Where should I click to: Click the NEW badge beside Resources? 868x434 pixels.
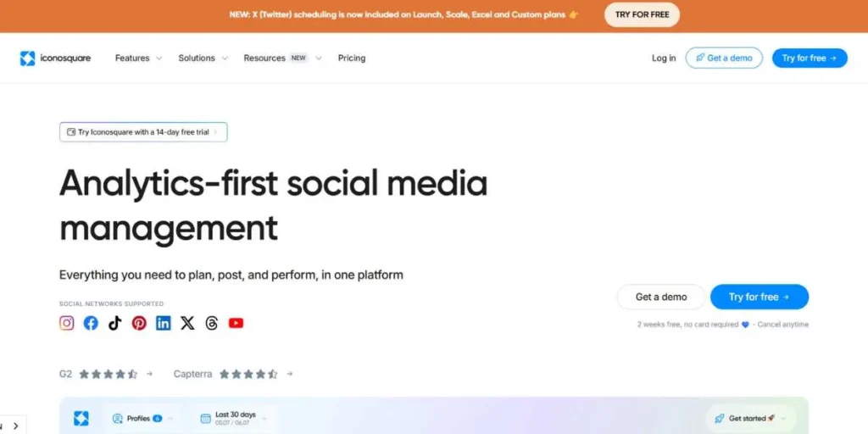tap(298, 58)
